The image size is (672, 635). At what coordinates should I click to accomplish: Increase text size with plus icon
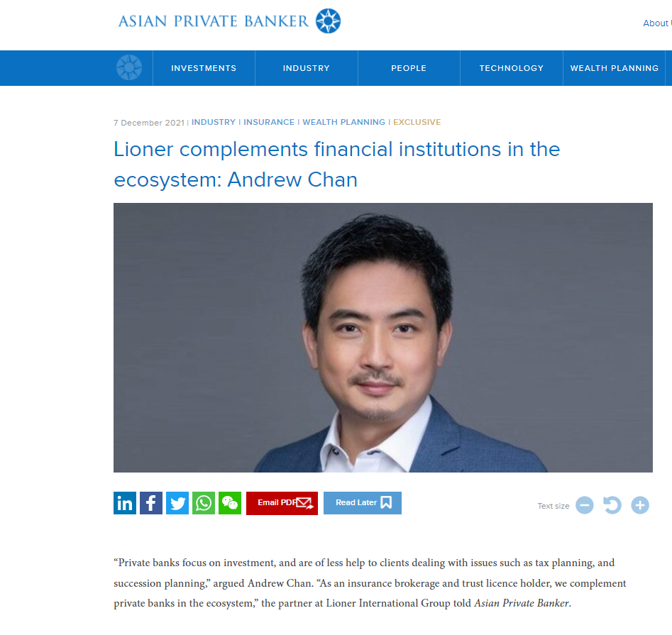[x=640, y=505]
